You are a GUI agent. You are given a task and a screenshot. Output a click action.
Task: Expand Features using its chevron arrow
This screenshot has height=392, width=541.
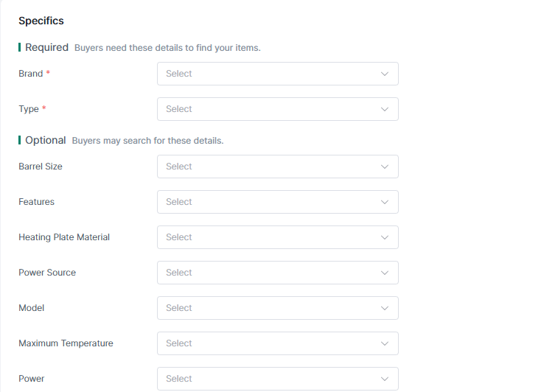(384, 202)
